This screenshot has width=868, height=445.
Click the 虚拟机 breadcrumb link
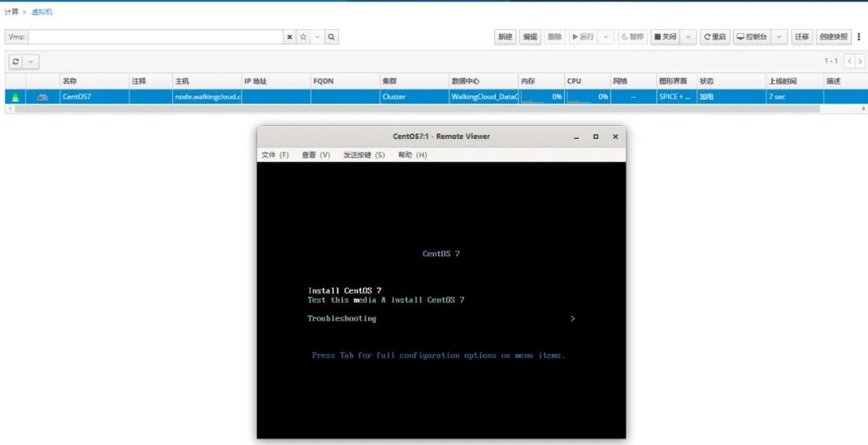[42, 11]
